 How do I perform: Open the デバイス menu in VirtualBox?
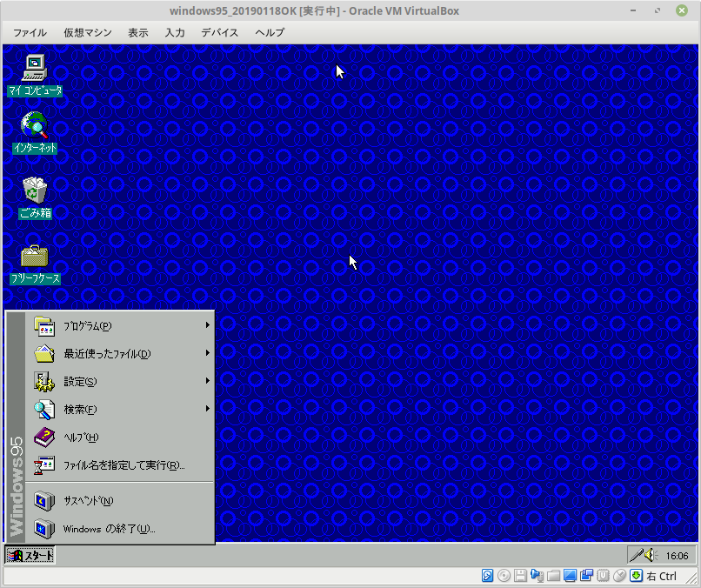219,32
